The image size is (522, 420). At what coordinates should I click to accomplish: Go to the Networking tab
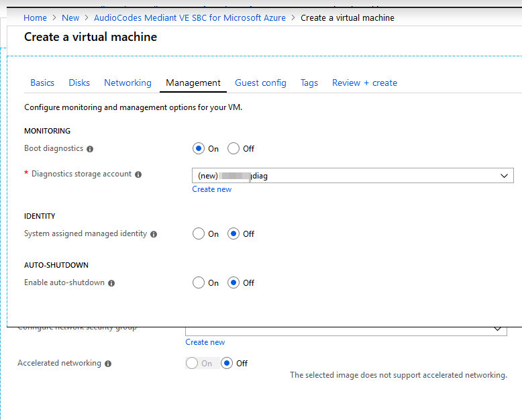click(x=127, y=83)
